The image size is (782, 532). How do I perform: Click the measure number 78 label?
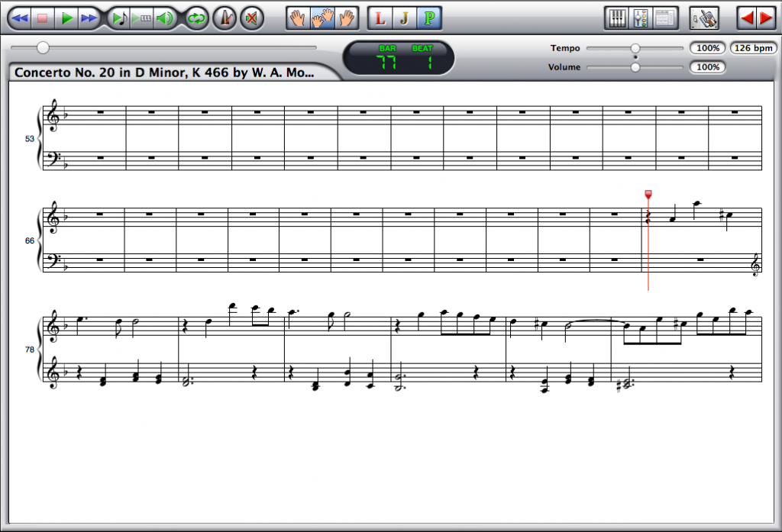[x=30, y=350]
